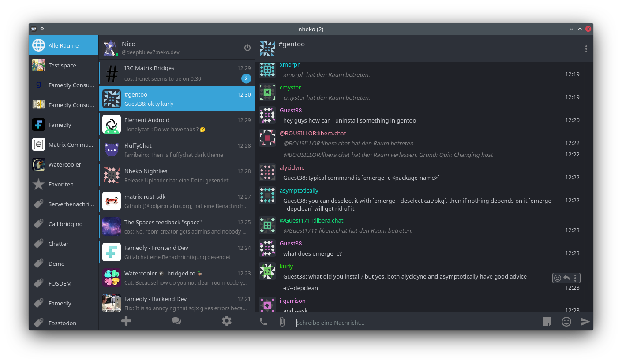Reply to kurly's message

pyautogui.click(x=566, y=278)
